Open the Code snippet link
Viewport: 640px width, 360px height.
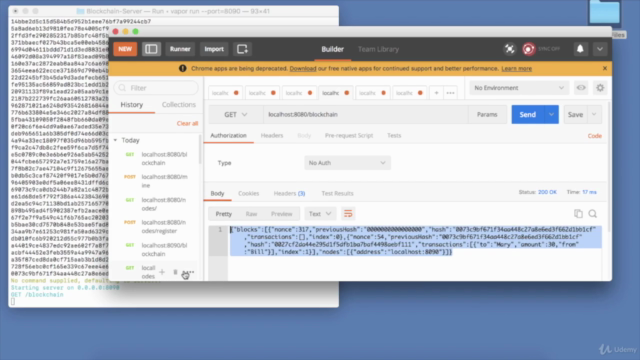tap(594, 136)
